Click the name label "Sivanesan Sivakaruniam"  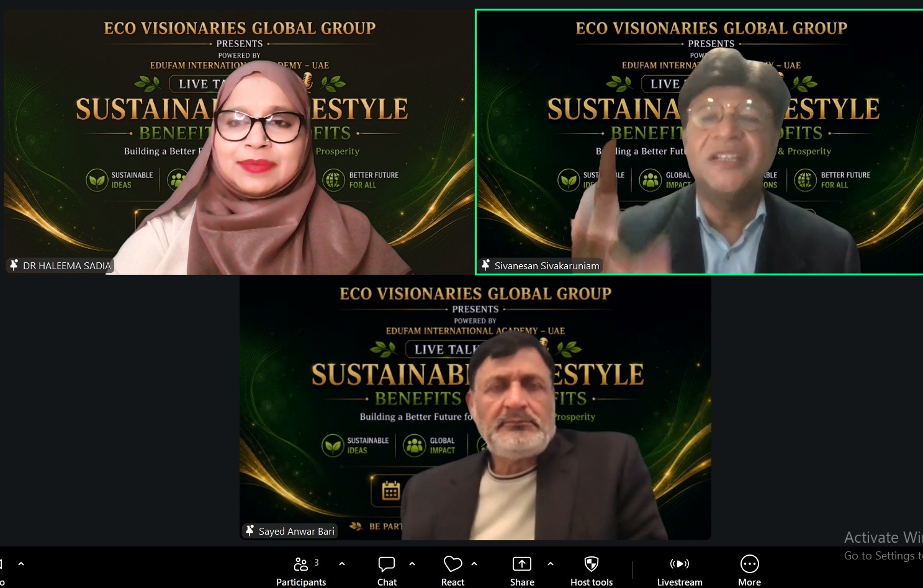(547, 265)
